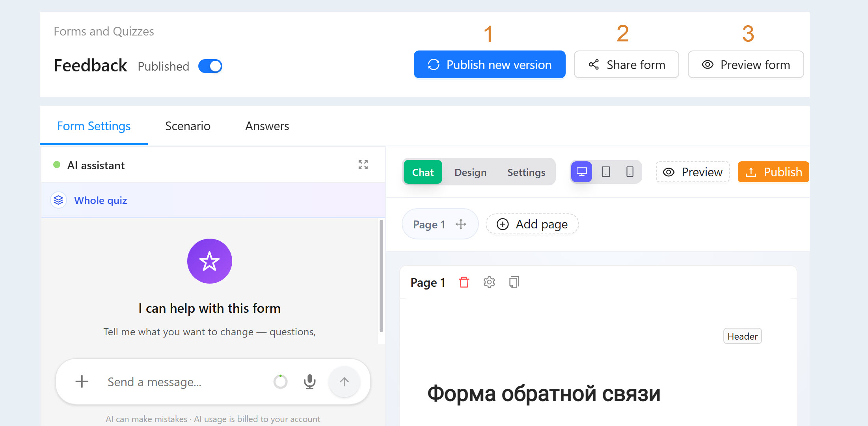Open the Scenario tab

188,126
